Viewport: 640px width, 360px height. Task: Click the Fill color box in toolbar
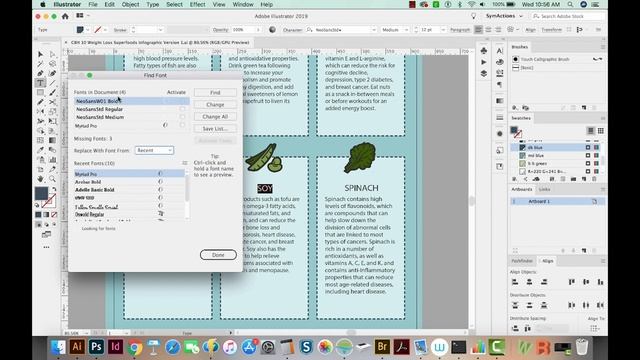click(41, 194)
